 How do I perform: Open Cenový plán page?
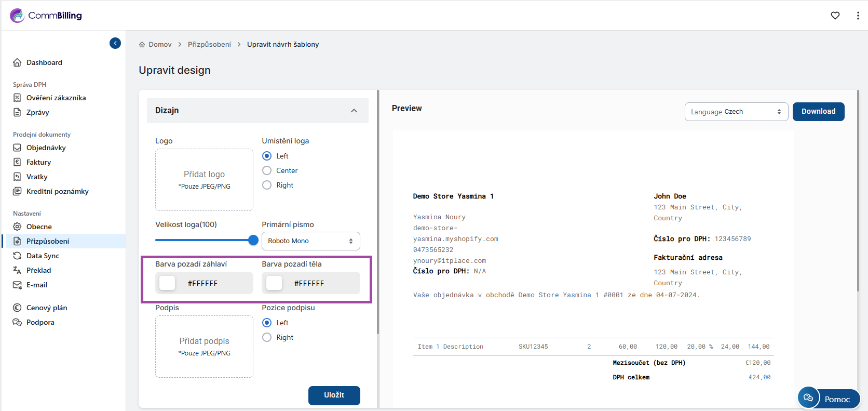pyautogui.click(x=47, y=308)
